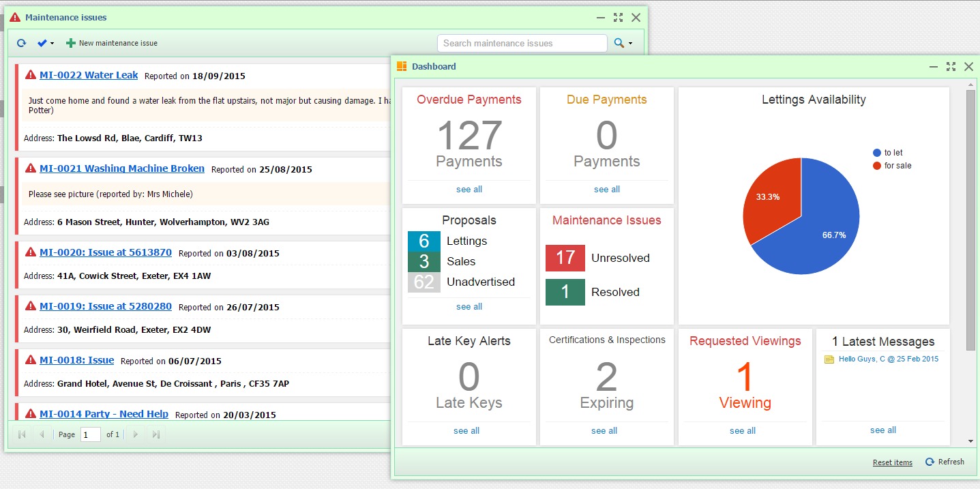The width and height of the screenshot is (980, 489).
Task: Click 'see all' under Overdue Payments
Action: [x=469, y=189]
